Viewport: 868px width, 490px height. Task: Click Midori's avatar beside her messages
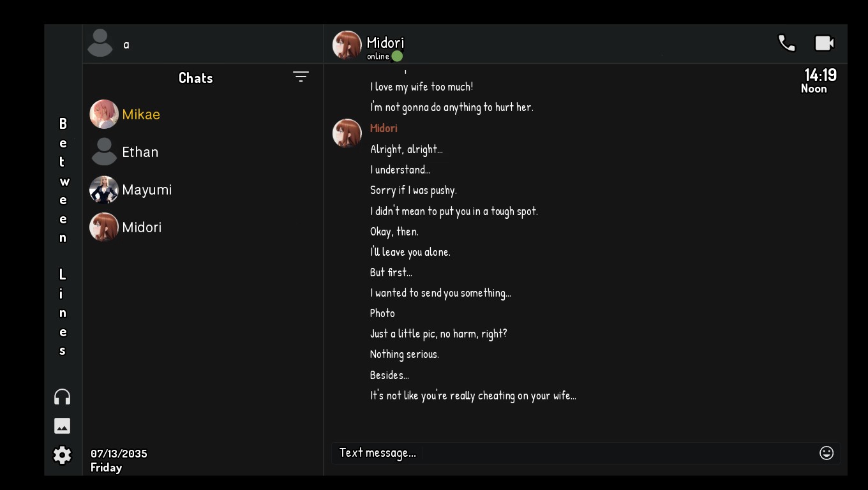(347, 133)
